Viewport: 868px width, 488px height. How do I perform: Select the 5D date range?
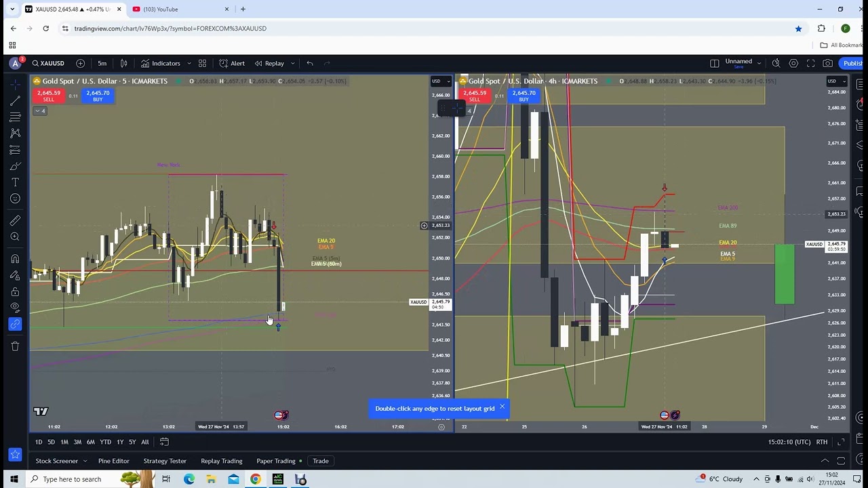(x=51, y=442)
